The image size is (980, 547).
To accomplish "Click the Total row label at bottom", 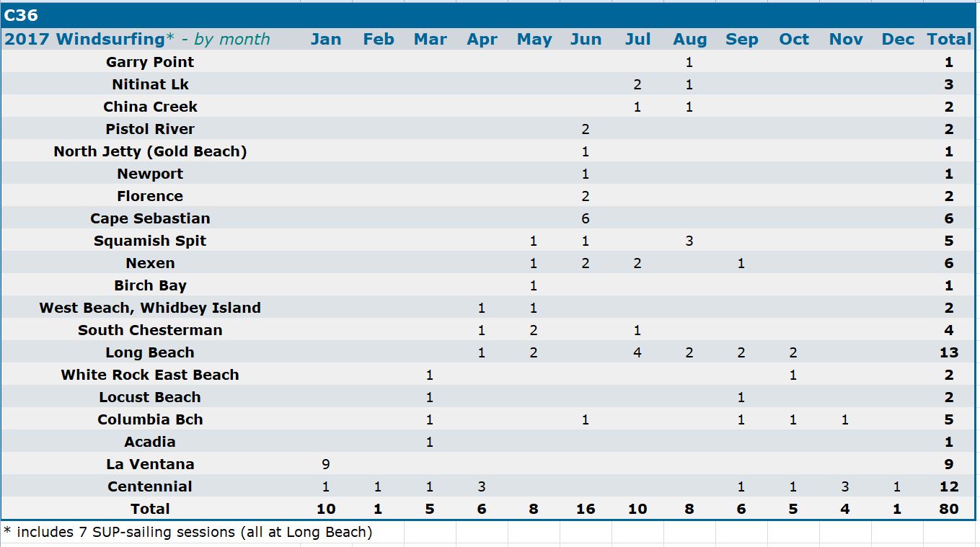I will 150,509.
